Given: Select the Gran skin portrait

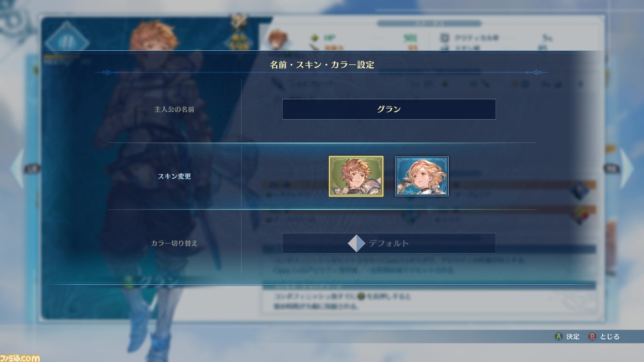Looking at the screenshot, I should pyautogui.click(x=356, y=176).
